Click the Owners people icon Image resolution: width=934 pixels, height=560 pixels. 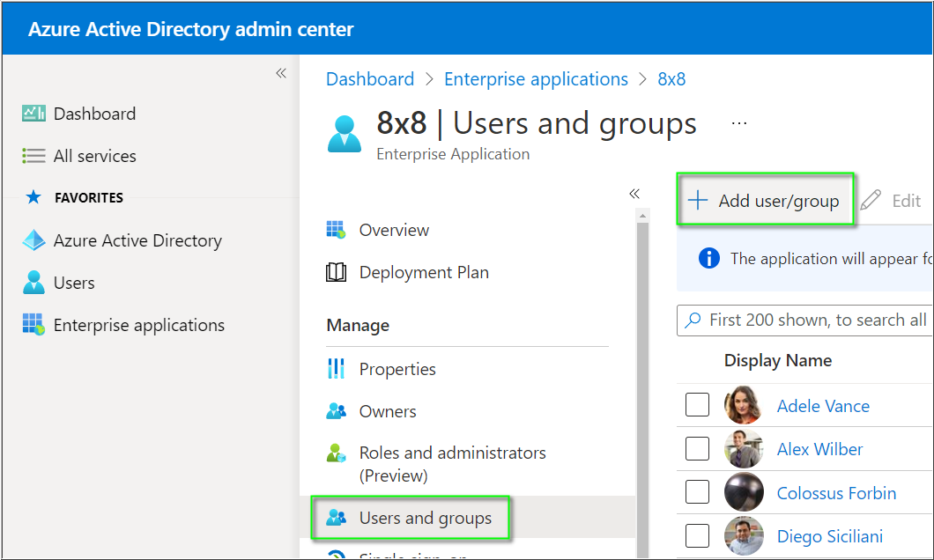point(336,411)
